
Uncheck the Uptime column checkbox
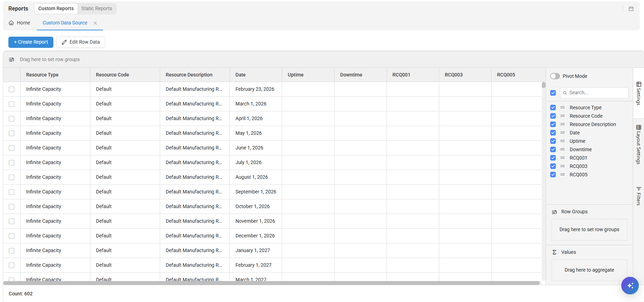point(553,141)
